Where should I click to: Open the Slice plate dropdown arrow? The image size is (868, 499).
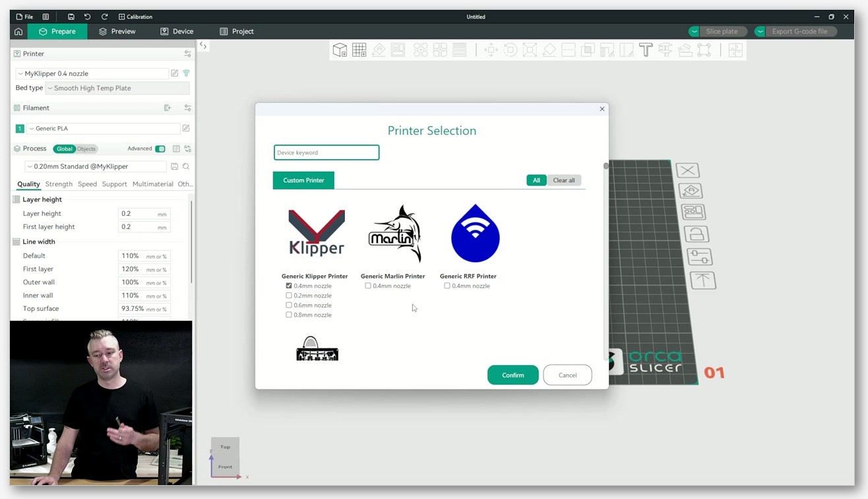[x=694, y=31]
